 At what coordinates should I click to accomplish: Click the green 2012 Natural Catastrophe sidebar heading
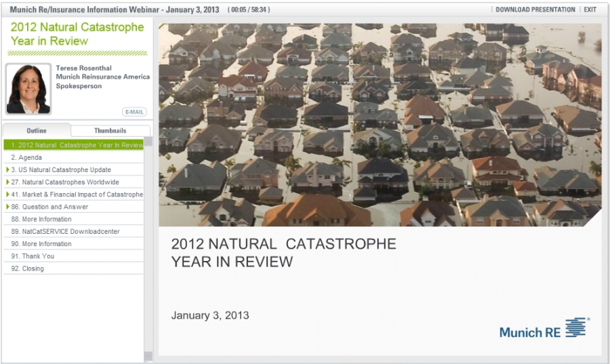tap(77, 34)
